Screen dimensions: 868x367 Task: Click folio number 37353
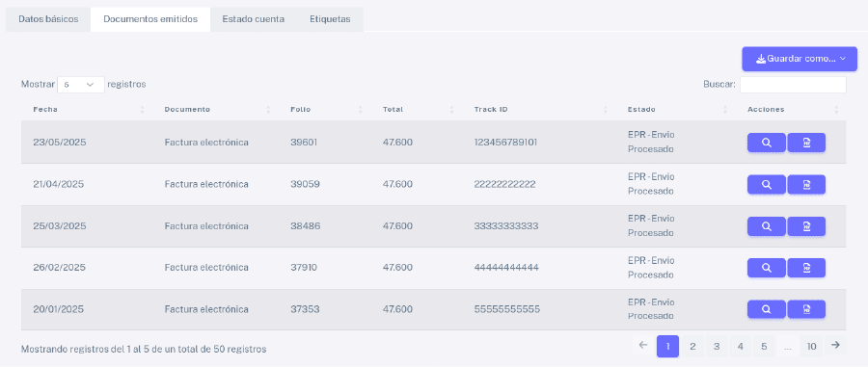pos(305,309)
